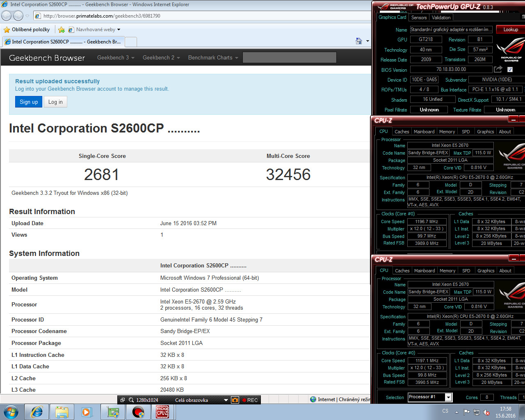Click the Internet zone globe in status bar
Viewport: 525px width, 420px height.
coord(313,399)
